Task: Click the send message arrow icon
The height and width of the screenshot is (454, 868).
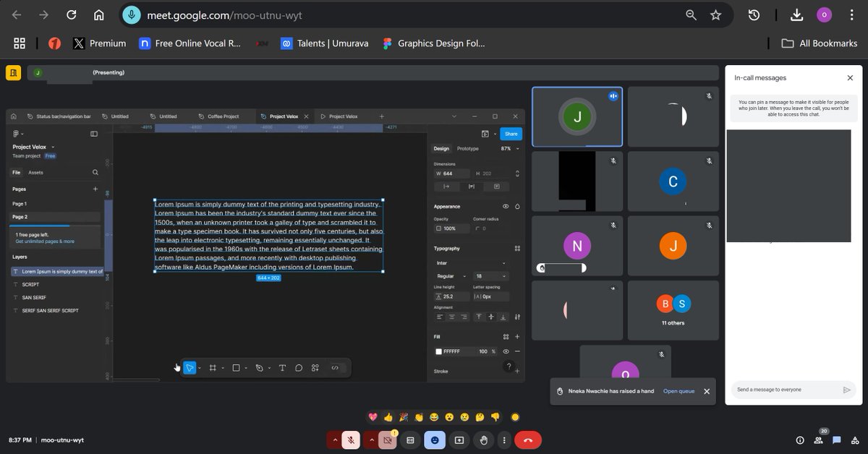Action: [847, 390]
